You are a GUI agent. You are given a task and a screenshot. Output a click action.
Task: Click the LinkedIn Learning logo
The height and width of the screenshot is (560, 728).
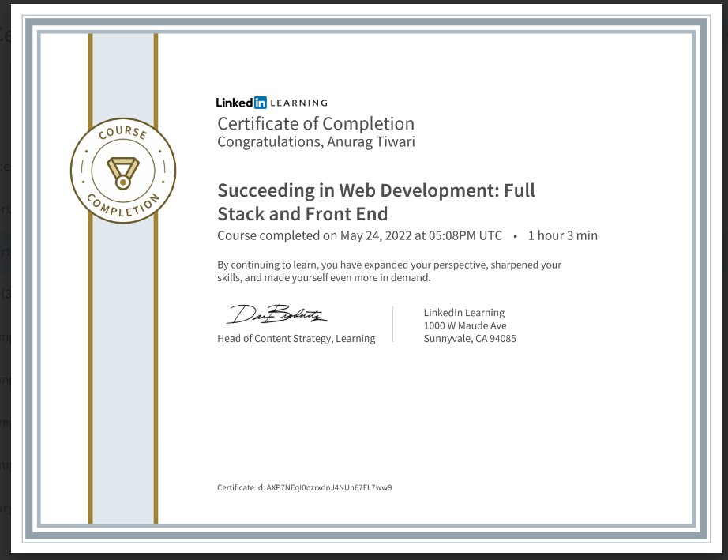(272, 103)
